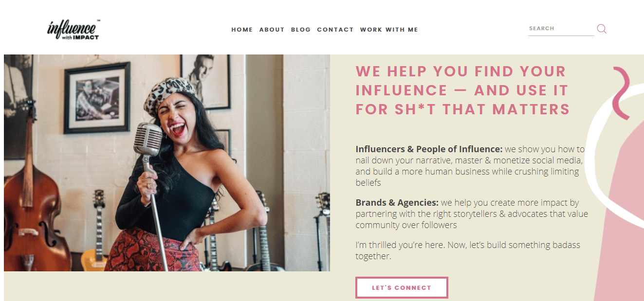The image size is (644, 301).
Task: Open the HOME menu item
Action: 242,30
